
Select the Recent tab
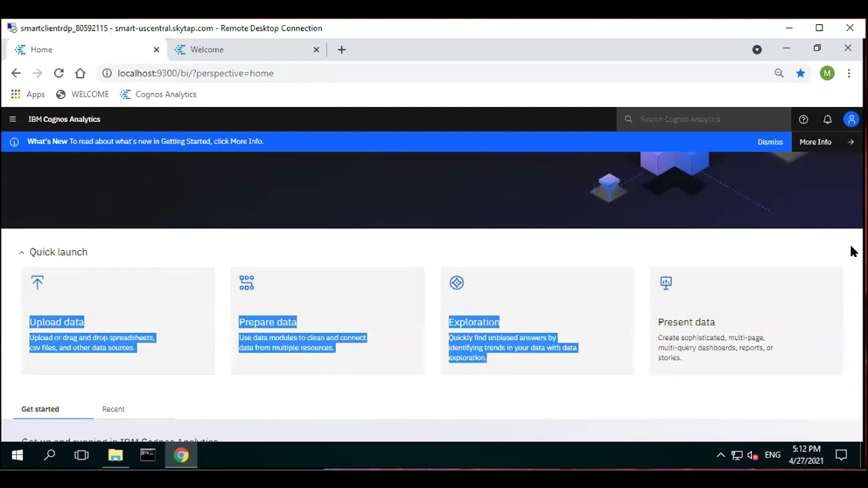click(113, 409)
